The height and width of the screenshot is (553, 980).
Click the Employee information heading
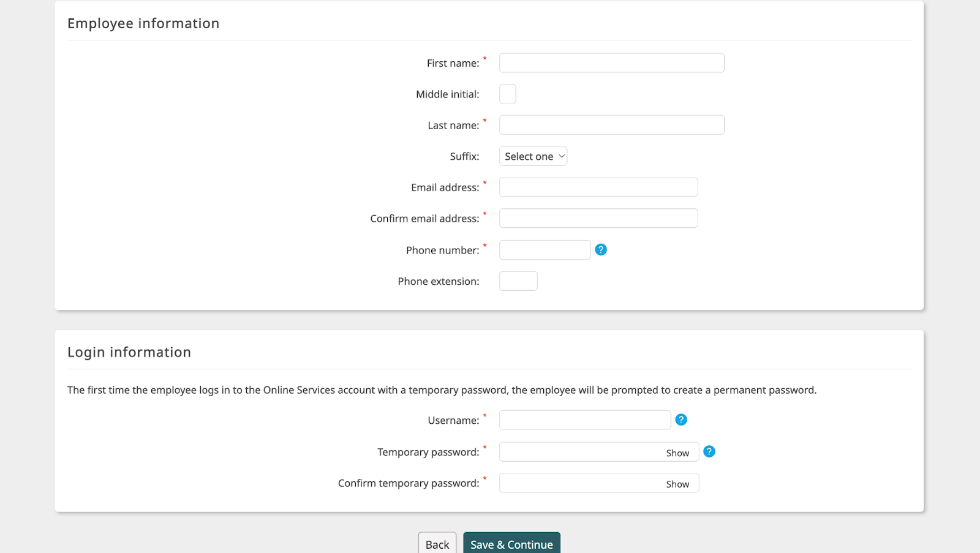click(143, 23)
